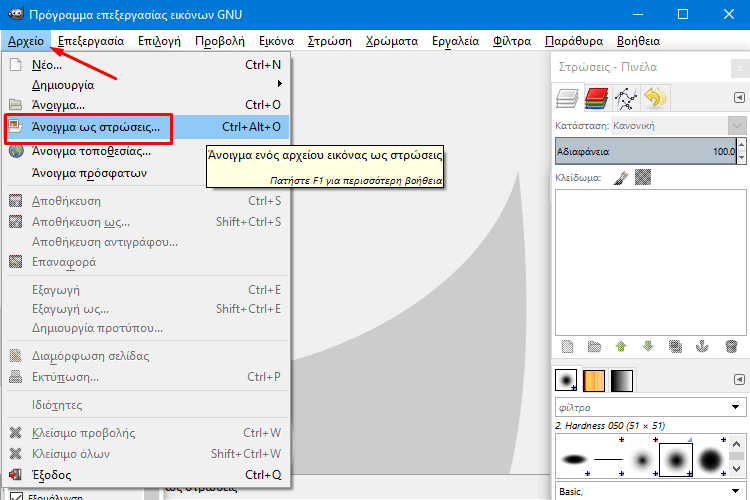The width and height of the screenshot is (750, 500).
Task: Select the flat elliptical brush thumbnail
Action: (574, 460)
